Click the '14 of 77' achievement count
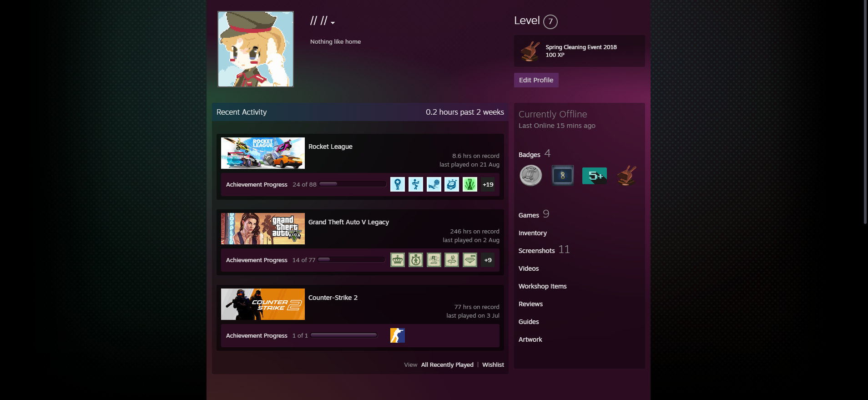The height and width of the screenshot is (400, 868). [304, 260]
